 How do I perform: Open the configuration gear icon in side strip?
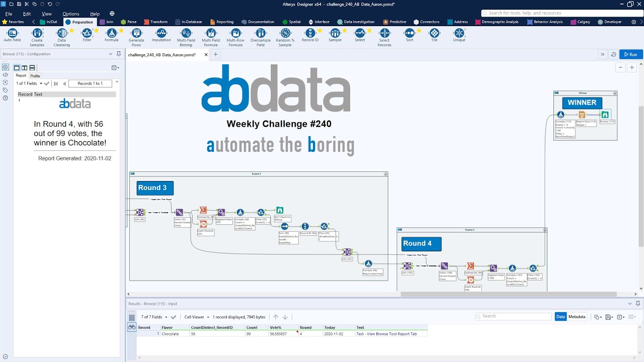(5, 67)
